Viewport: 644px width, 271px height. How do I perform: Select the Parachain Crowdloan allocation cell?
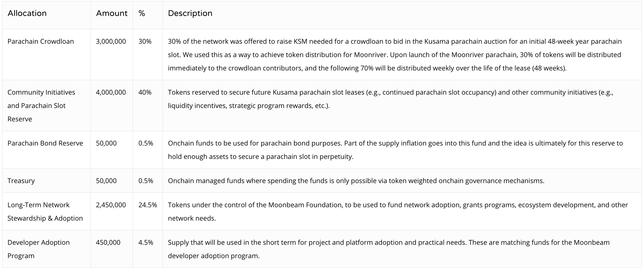coord(41,41)
